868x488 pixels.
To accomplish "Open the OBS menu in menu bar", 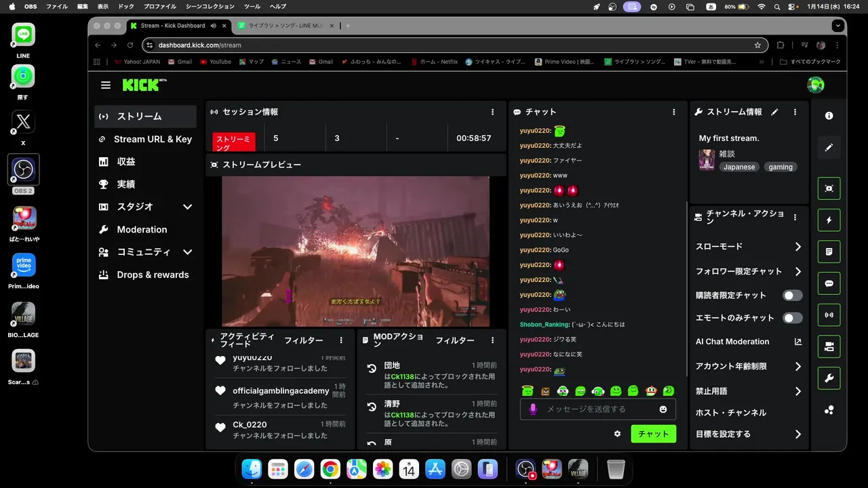I will click(x=31, y=6).
